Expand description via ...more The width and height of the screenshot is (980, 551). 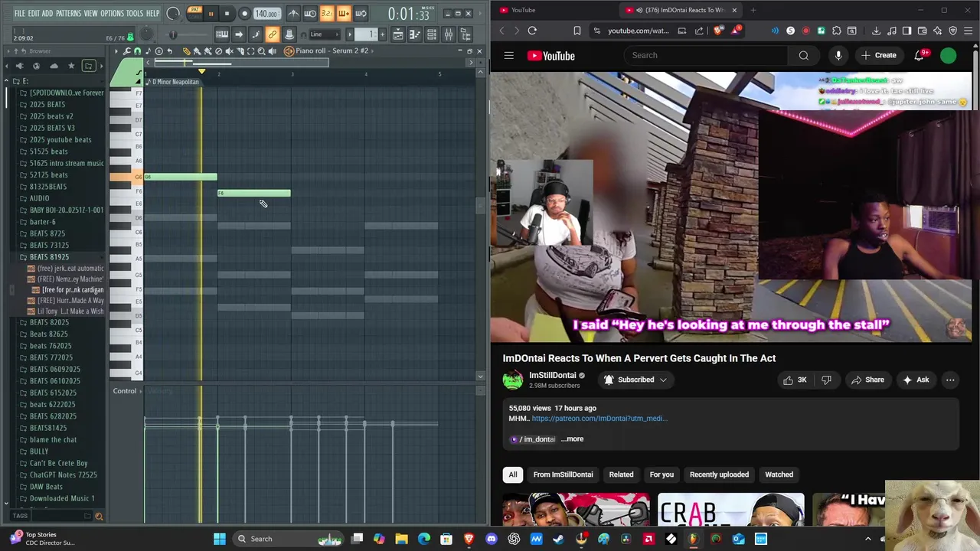(572, 439)
